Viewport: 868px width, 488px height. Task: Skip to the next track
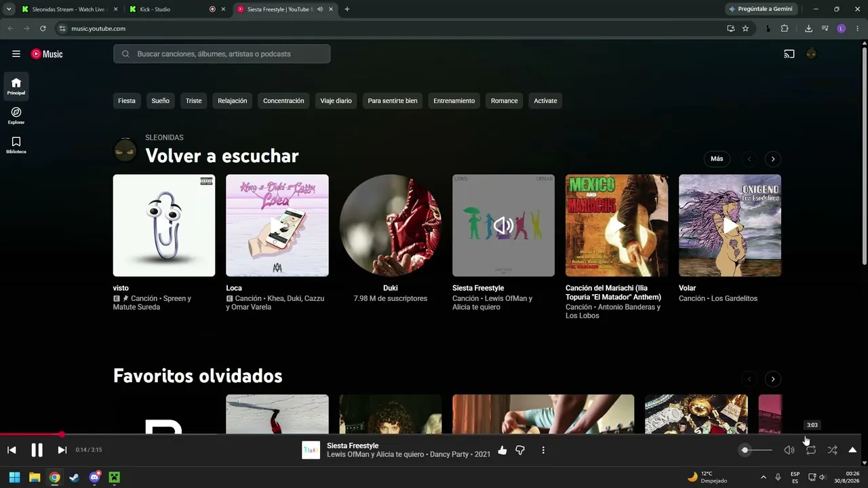(x=62, y=450)
